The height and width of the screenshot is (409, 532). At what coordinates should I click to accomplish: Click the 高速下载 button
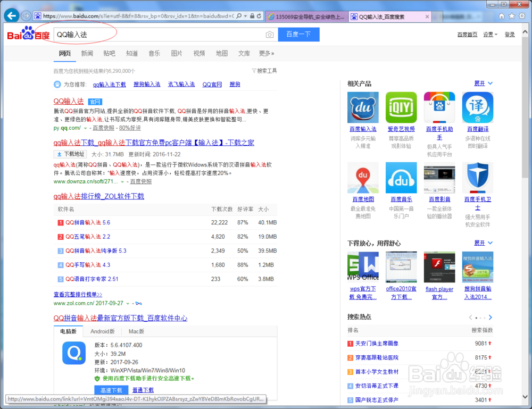(x=111, y=390)
